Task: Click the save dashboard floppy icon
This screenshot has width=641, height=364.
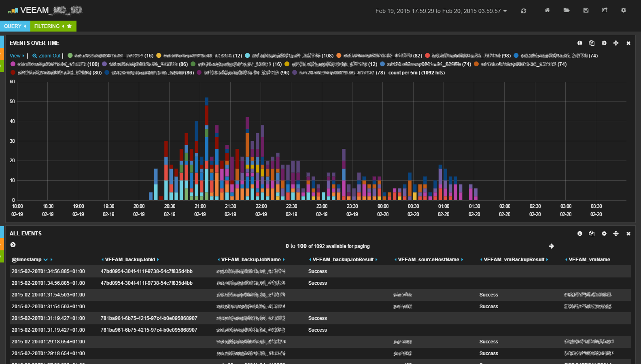Action: 586,10
